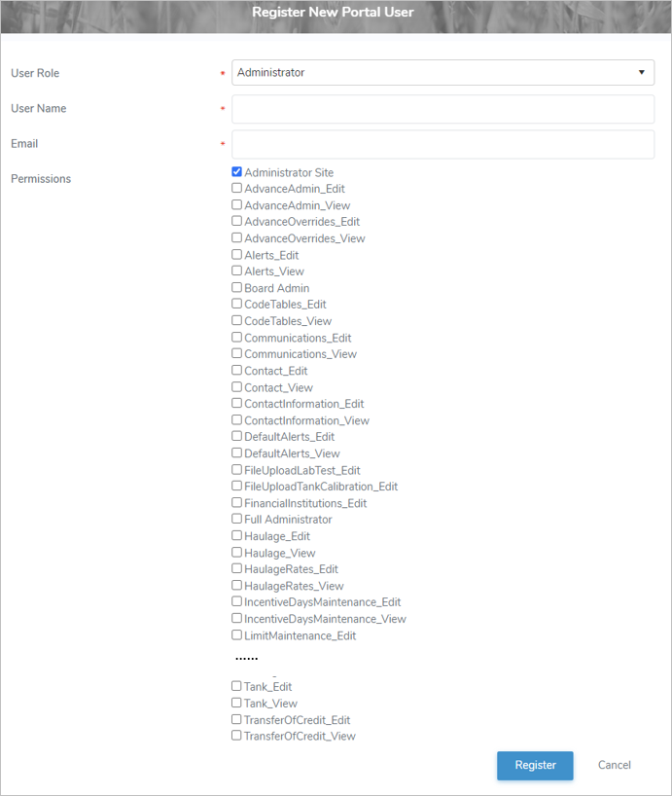Click inside the User Name field
672x796 pixels.
click(x=442, y=108)
